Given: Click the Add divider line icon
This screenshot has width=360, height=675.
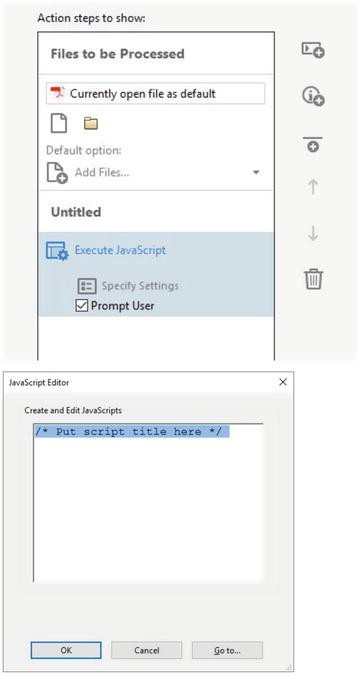Looking at the screenshot, I should [313, 145].
